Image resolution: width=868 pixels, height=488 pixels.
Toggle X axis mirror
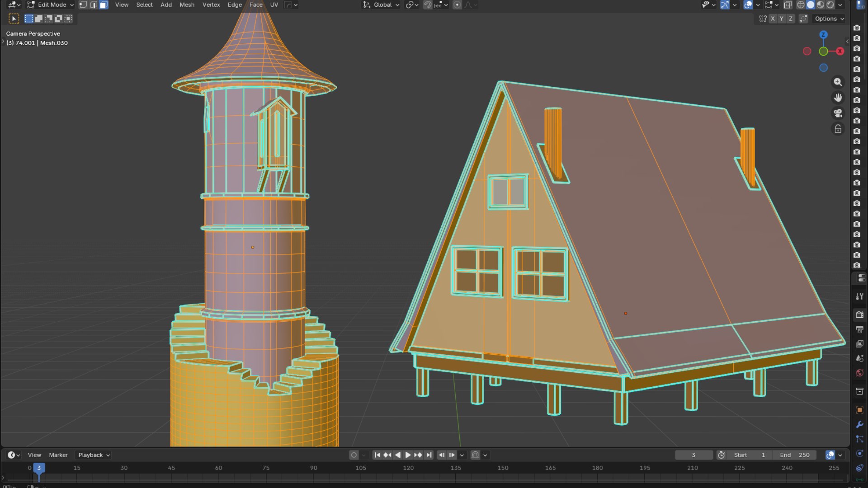773,19
